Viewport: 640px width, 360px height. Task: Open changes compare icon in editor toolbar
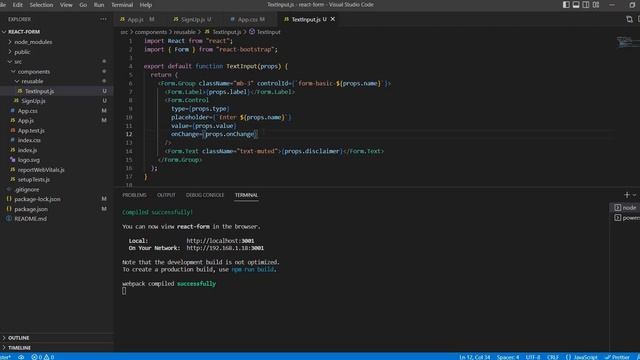click(629, 19)
